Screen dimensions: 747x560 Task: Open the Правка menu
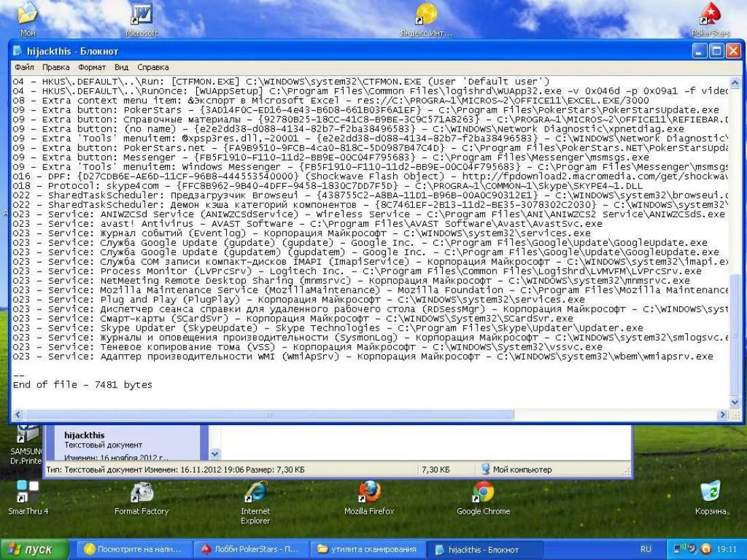[x=56, y=67]
